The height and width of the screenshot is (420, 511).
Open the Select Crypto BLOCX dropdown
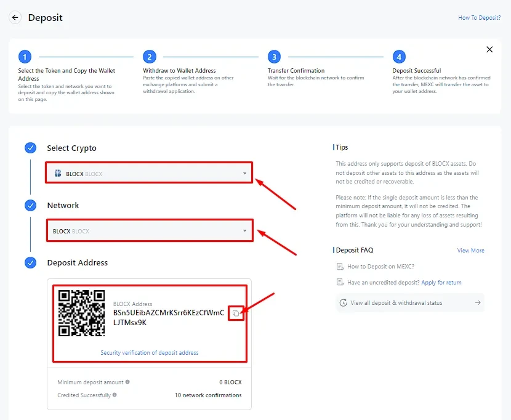(149, 174)
